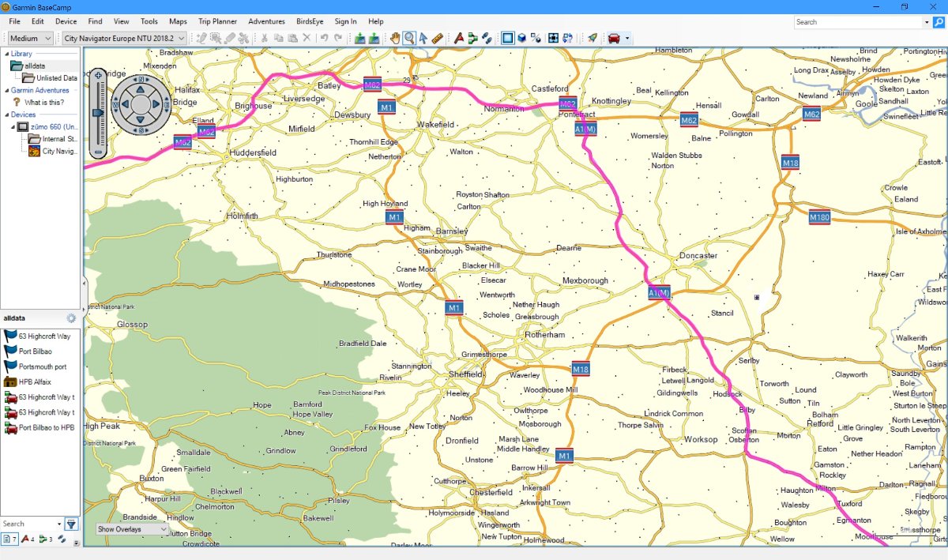The width and height of the screenshot is (948, 560).
Task: Select the Internal Storage device folder
Action: (53, 139)
